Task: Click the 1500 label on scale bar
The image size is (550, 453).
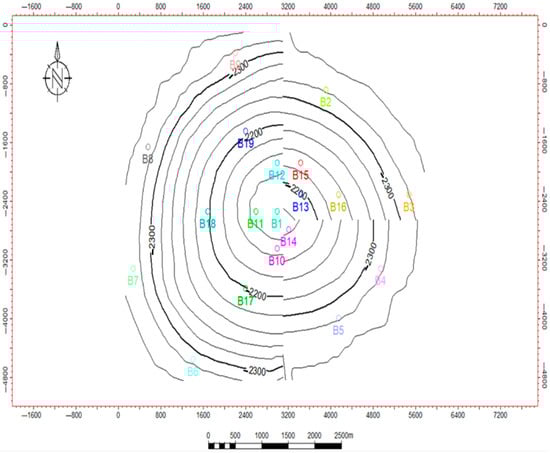Action: (x=288, y=435)
